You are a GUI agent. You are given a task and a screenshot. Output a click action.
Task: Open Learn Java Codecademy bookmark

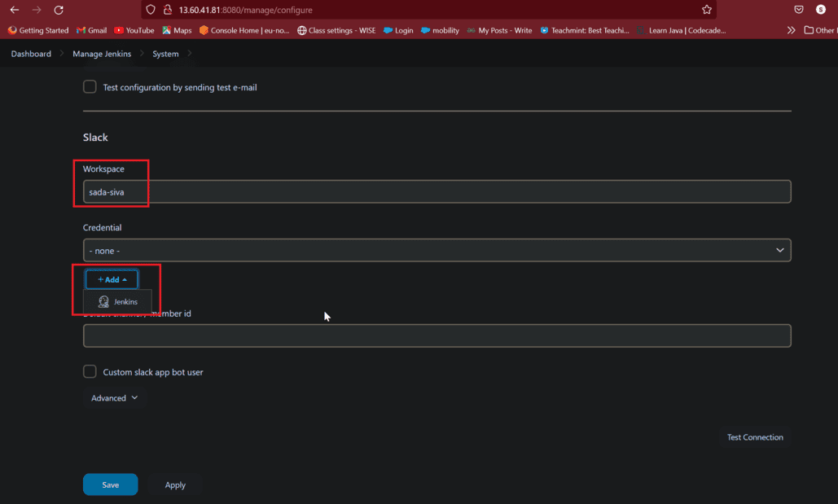(682, 30)
